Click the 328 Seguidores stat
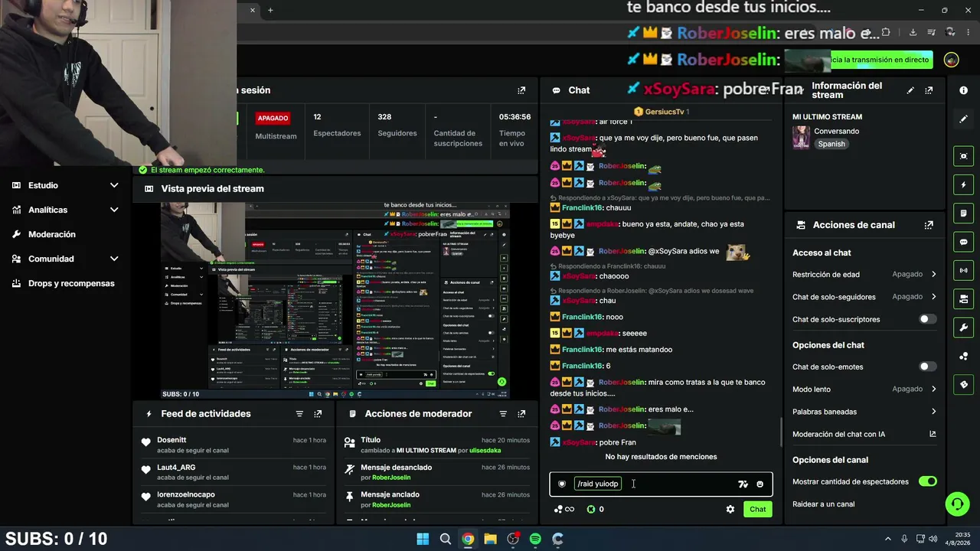Viewport: 980px width, 551px height. (x=397, y=124)
